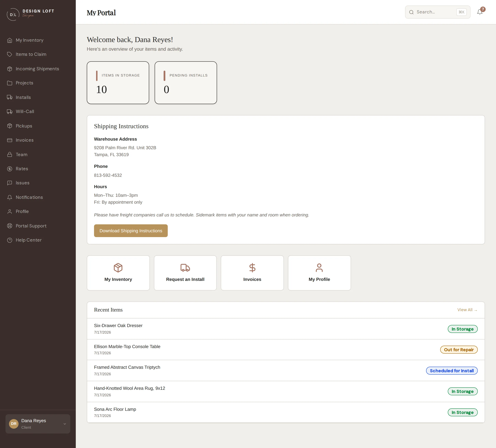Viewport: 496px width, 448px height.
Task: Click the Design Loft logo
Action: coord(30,14)
